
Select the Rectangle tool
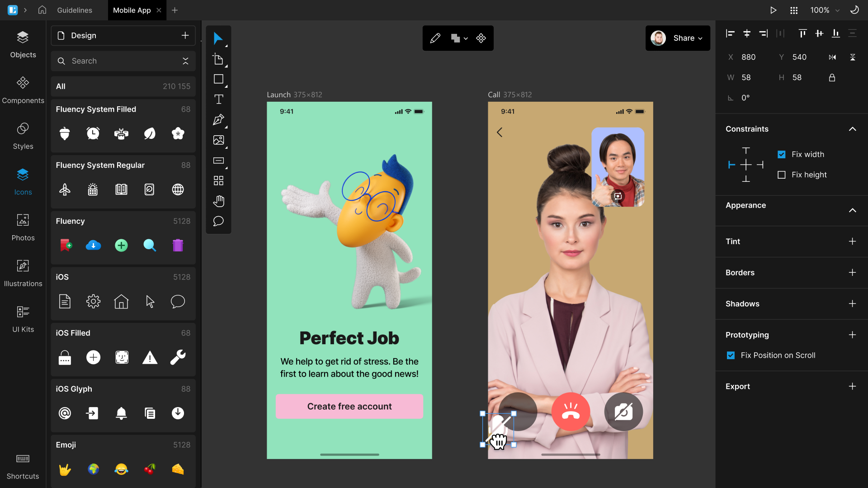(218, 79)
